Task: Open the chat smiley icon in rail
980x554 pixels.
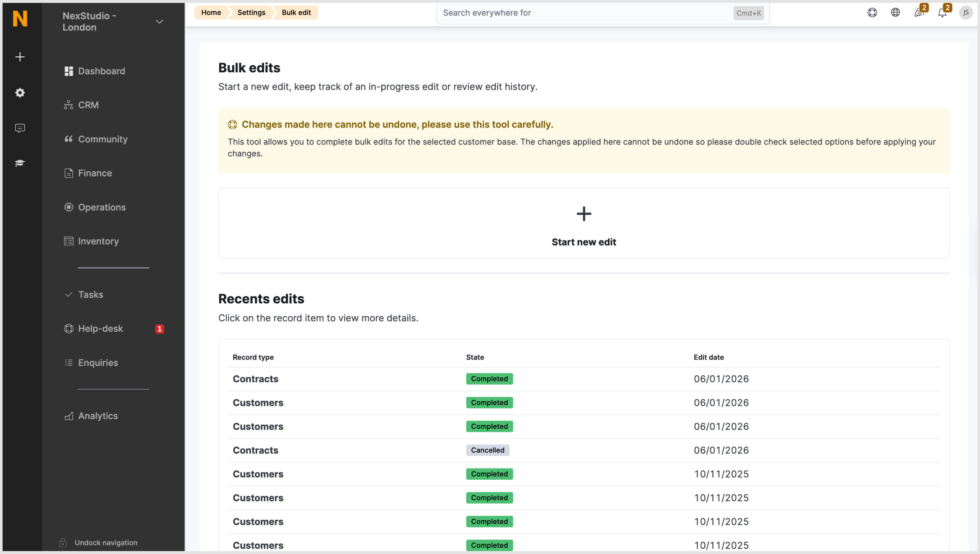Action: click(x=20, y=128)
